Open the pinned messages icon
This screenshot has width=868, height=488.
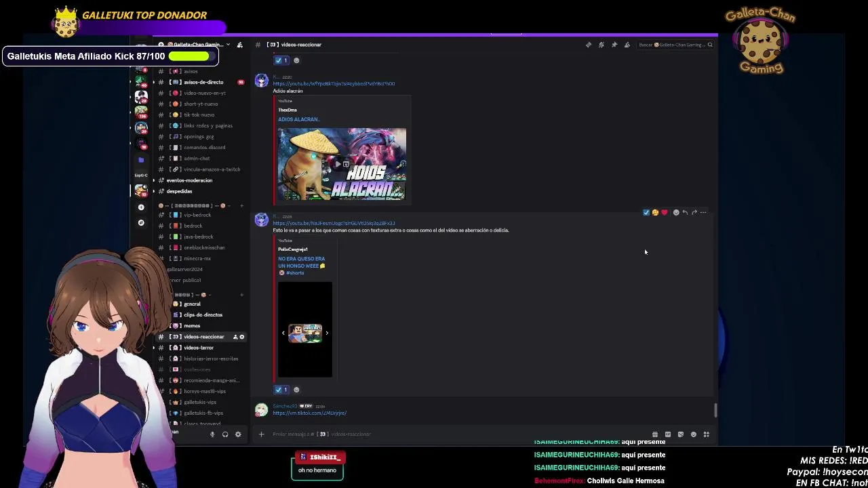click(x=614, y=45)
